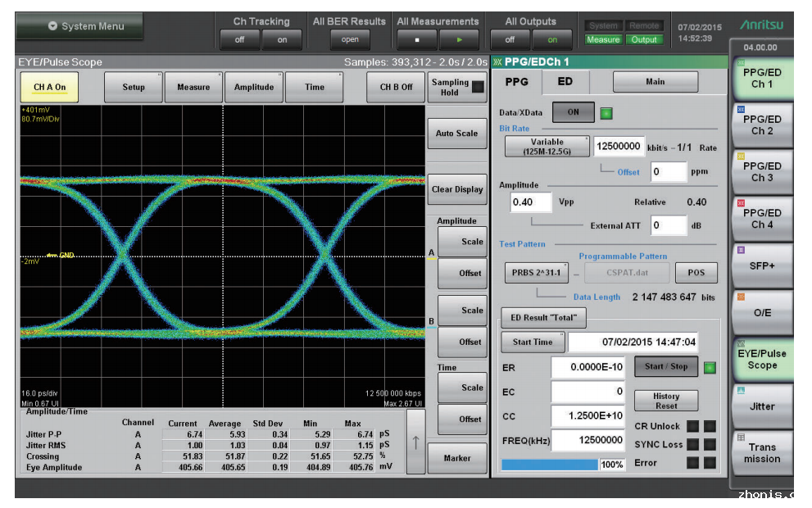This screenshot has height=508, width=812.
Task: Expand the Variable bit rate selector
Action: tap(547, 147)
